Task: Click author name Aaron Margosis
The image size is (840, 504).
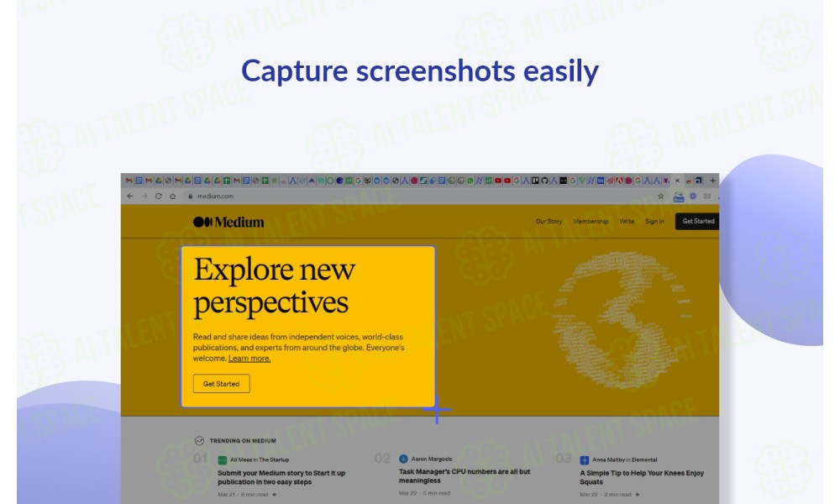Action: [432, 459]
